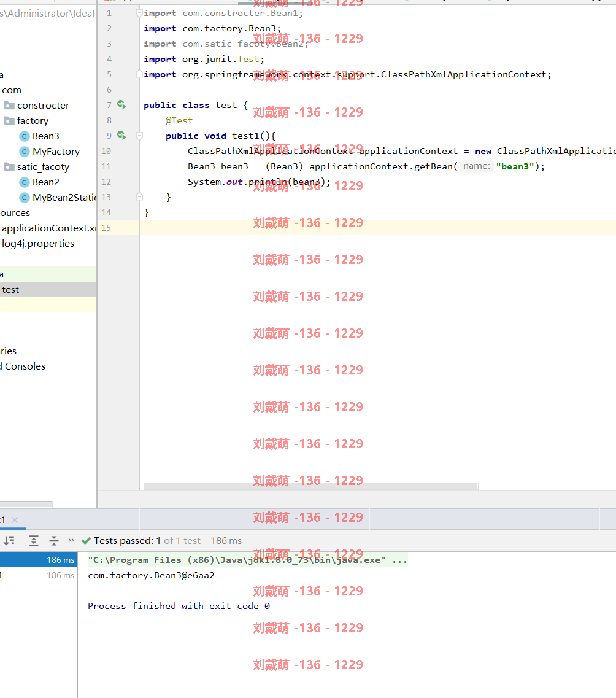Click the Collapse All test results icon
This screenshot has height=698, width=616.
[x=54, y=541]
